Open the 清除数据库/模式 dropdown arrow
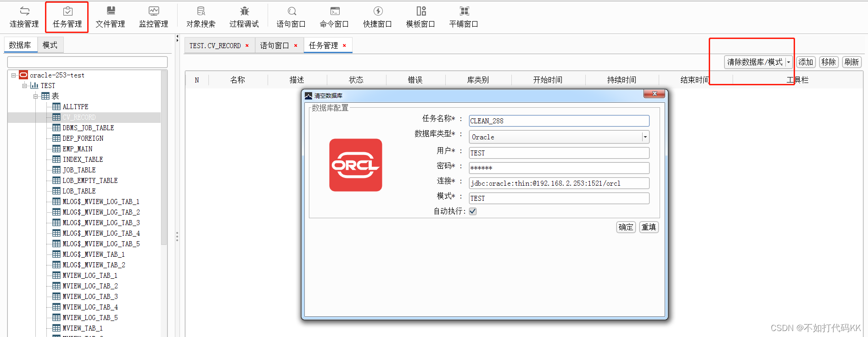This screenshot has height=337, width=868. (x=789, y=62)
